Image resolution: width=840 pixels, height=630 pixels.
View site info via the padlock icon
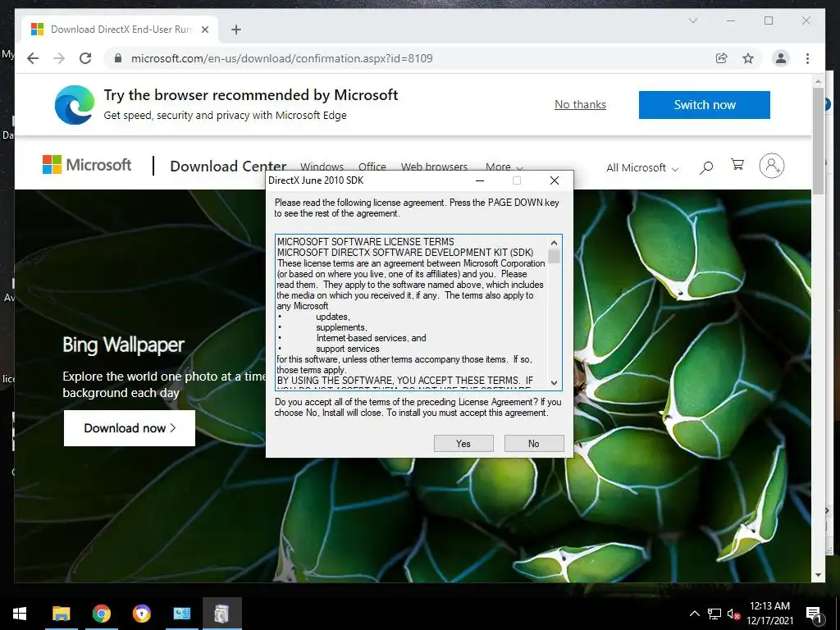118,58
